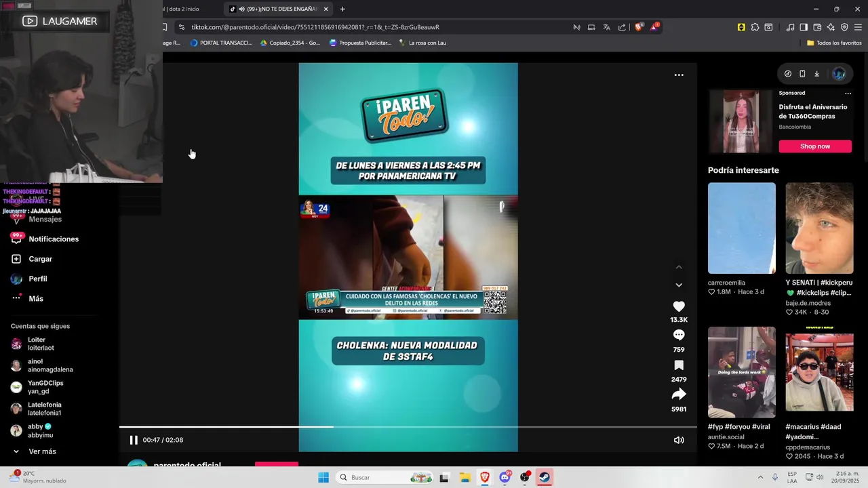Open the TikTok profile avatar at the top right
The width and height of the screenshot is (868, 488).
click(839, 74)
